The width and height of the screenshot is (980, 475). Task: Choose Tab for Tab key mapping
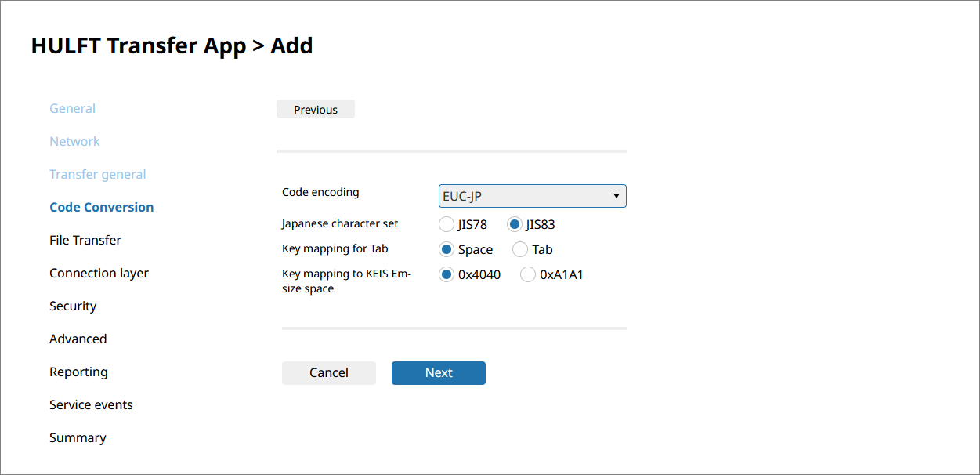tap(520, 250)
